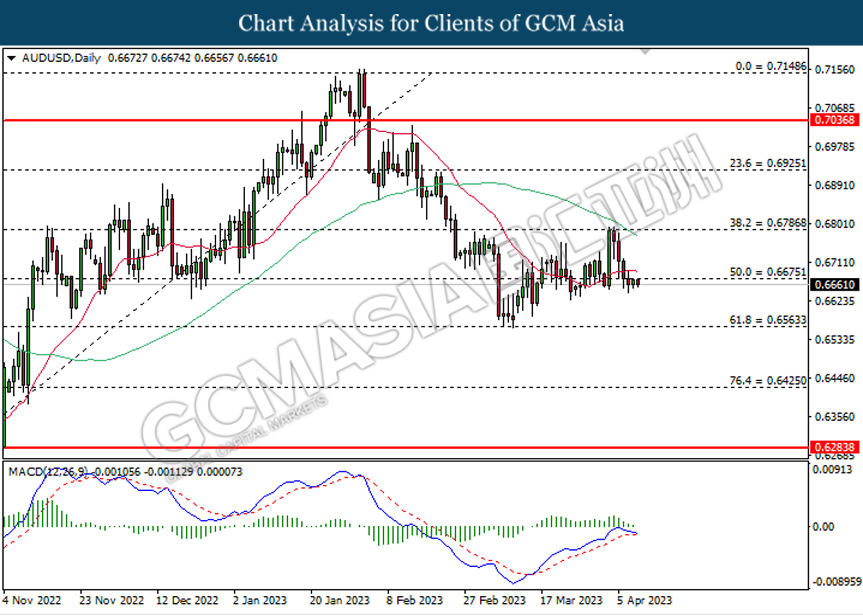The width and height of the screenshot is (863, 616).
Task: Click the Fibonacci label 38.2 = 0.67868
Action: [x=767, y=223]
